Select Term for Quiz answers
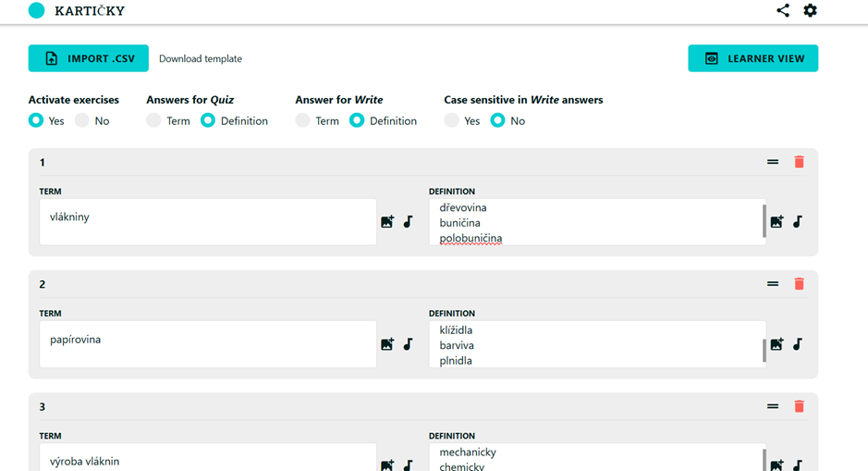Image resolution: width=868 pixels, height=471 pixels. click(x=153, y=120)
